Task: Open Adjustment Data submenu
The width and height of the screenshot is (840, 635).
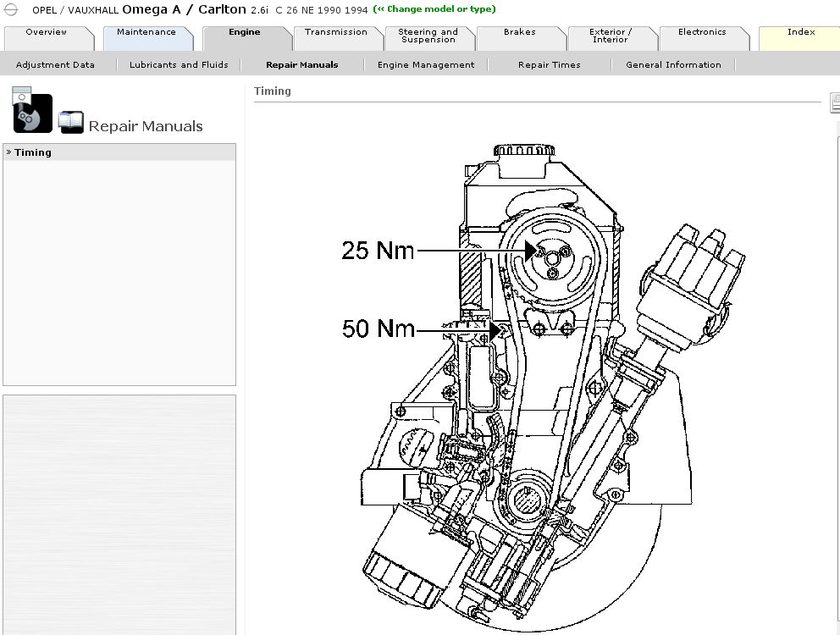Action: [55, 65]
